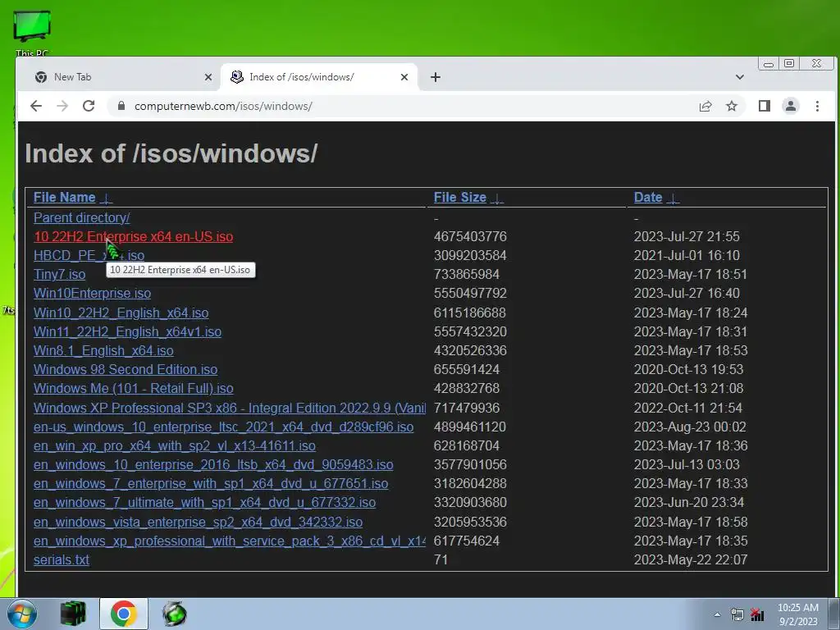This screenshot has width=840, height=630.
Task: Click the green cube taskbar app icon
Action: click(x=73, y=614)
